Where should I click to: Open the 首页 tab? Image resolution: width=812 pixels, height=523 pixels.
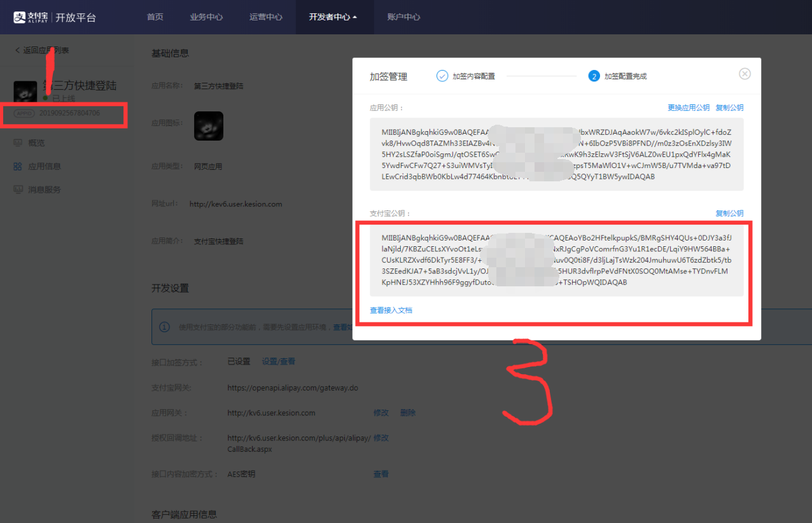155,17
